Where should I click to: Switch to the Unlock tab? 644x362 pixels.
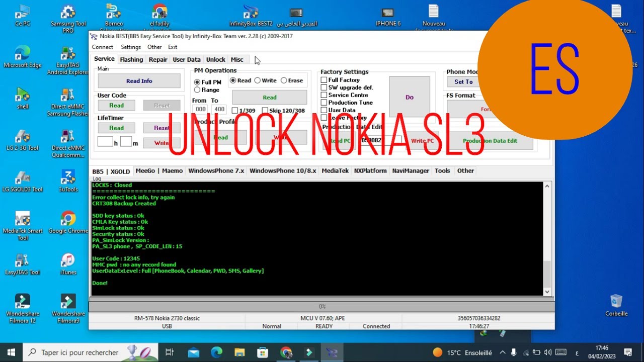216,59
